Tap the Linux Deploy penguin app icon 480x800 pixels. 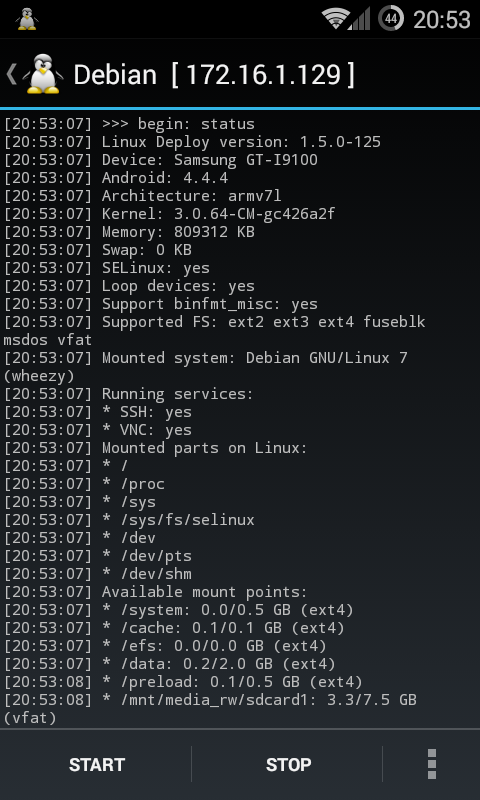43,74
